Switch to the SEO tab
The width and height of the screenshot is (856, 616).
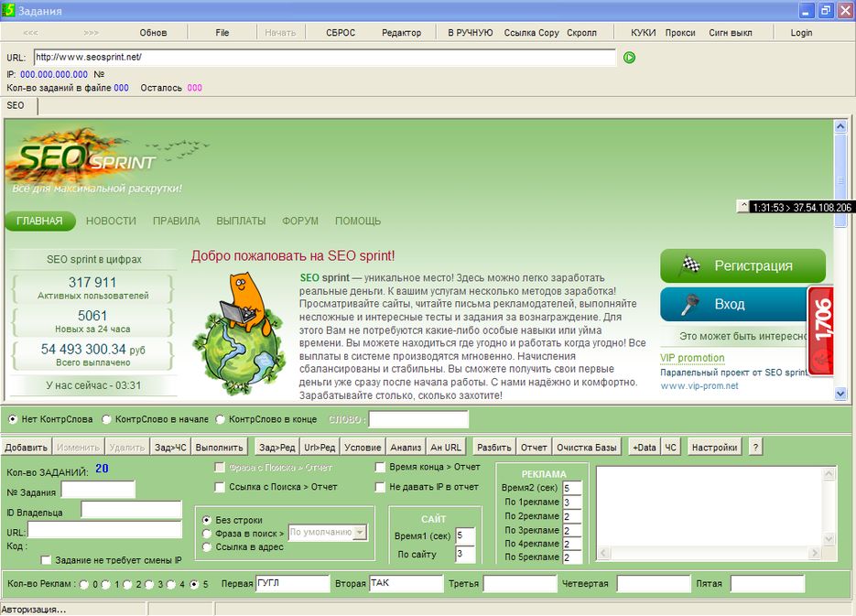[x=16, y=105]
